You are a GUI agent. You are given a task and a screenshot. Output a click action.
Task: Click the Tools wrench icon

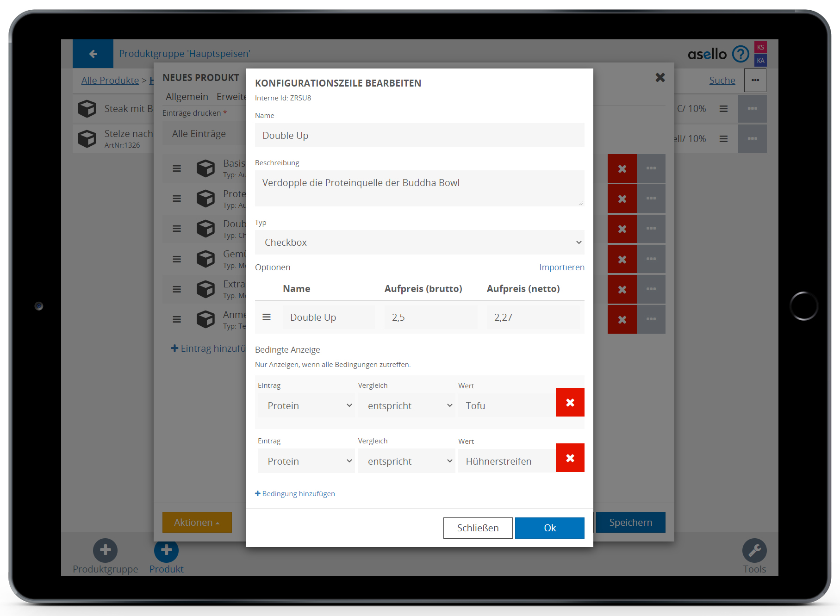(x=754, y=550)
